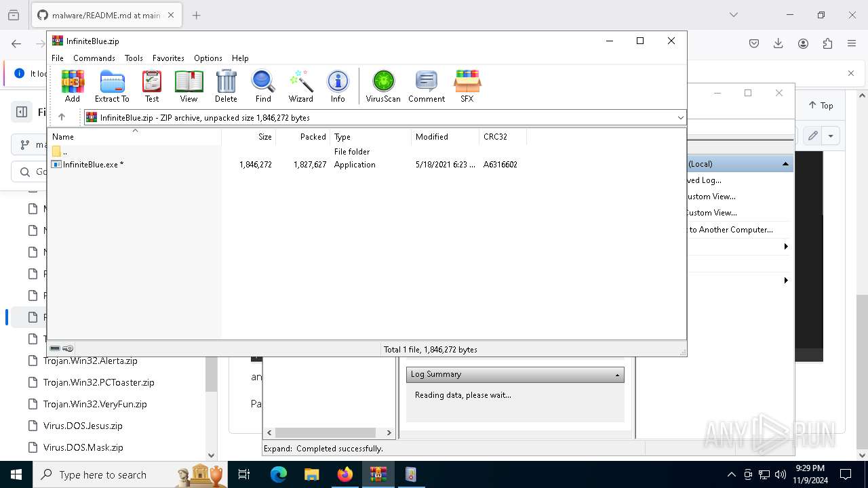This screenshot has width=868, height=488.
Task: Go up one folder level arrow
Action: coord(62,117)
